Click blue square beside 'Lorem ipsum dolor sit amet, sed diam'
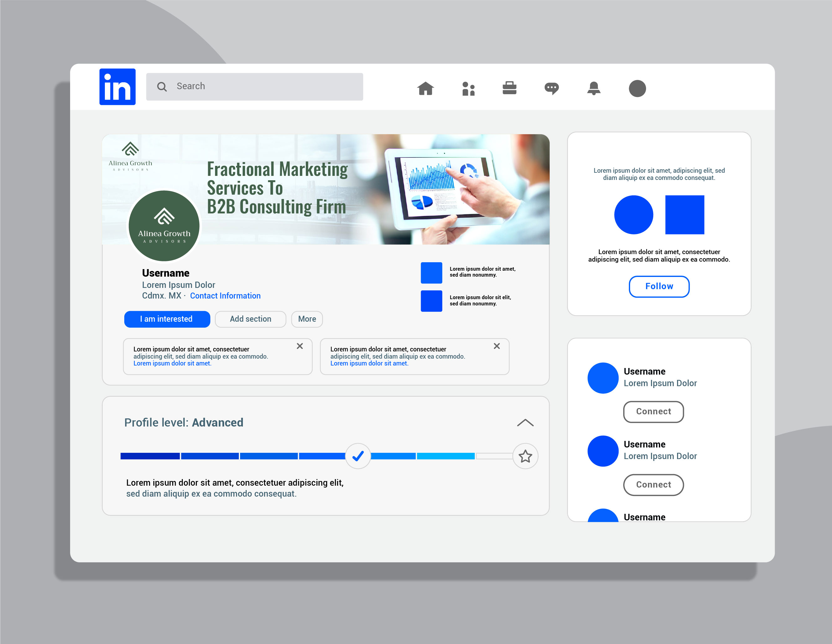The width and height of the screenshot is (832, 644). point(431,273)
